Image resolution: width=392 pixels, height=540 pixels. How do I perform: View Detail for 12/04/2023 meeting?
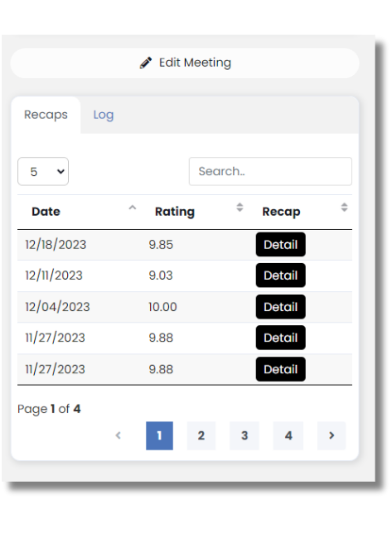pos(280,307)
